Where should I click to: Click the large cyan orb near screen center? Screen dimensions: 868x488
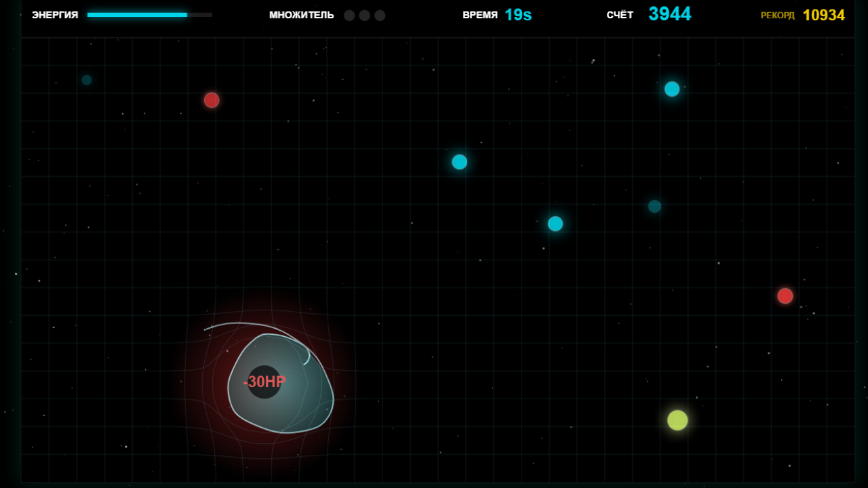click(460, 161)
